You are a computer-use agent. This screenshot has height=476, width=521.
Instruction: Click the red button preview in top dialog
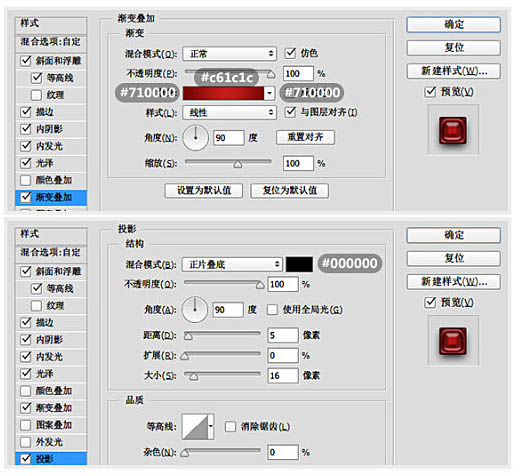(453, 130)
